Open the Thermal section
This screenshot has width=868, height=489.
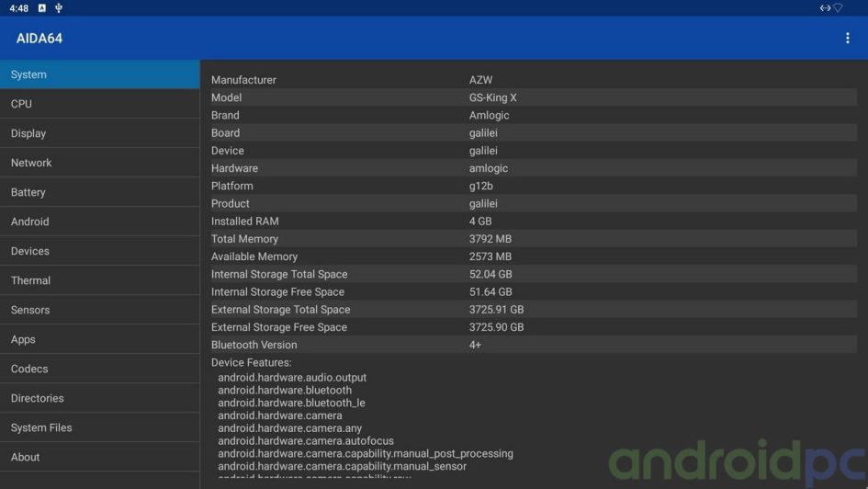tap(99, 279)
